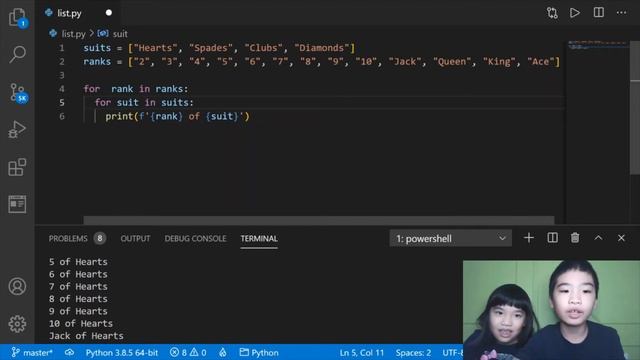Click the print statement on line 6

coord(177,116)
